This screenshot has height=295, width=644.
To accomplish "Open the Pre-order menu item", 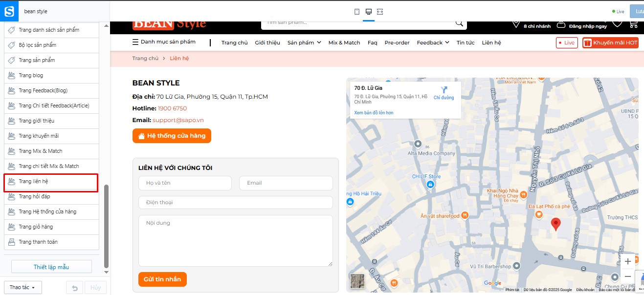I will (x=397, y=42).
